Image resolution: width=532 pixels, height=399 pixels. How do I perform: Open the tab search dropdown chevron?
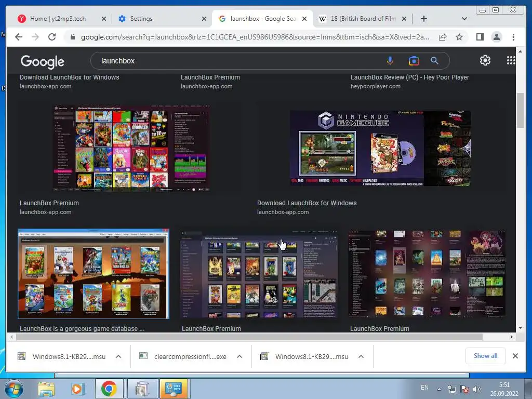(x=464, y=19)
